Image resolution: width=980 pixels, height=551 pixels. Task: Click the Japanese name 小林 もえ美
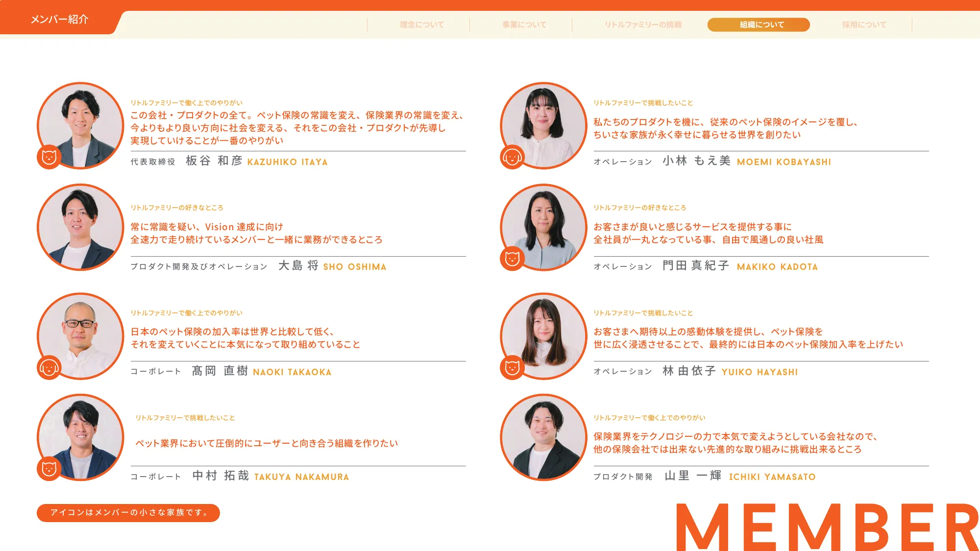697,161
